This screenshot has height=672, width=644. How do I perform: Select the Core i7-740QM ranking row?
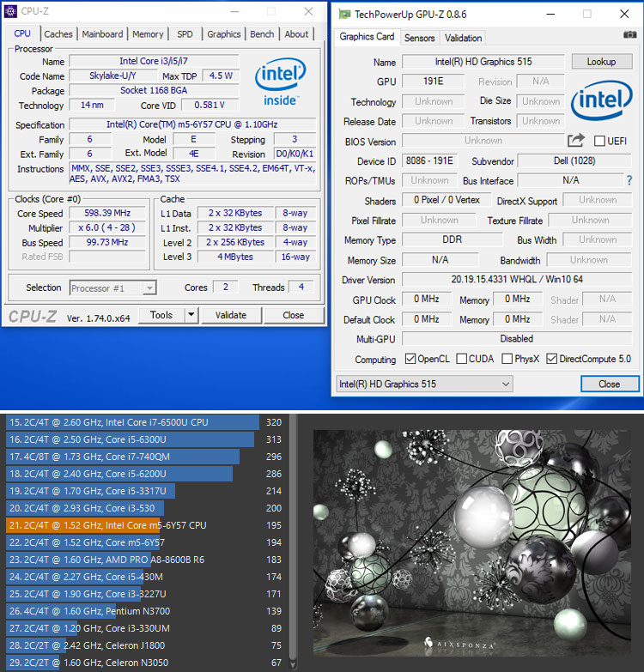[144, 457]
